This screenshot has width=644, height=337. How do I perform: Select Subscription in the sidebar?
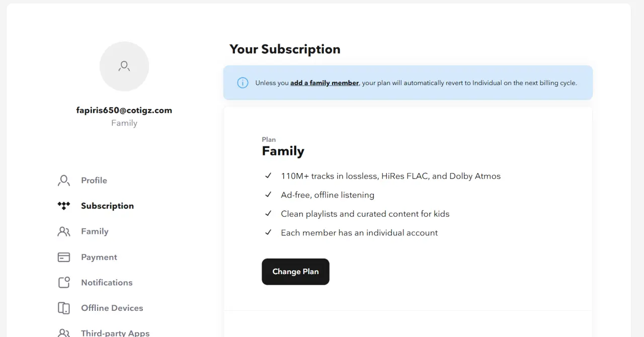tap(107, 206)
